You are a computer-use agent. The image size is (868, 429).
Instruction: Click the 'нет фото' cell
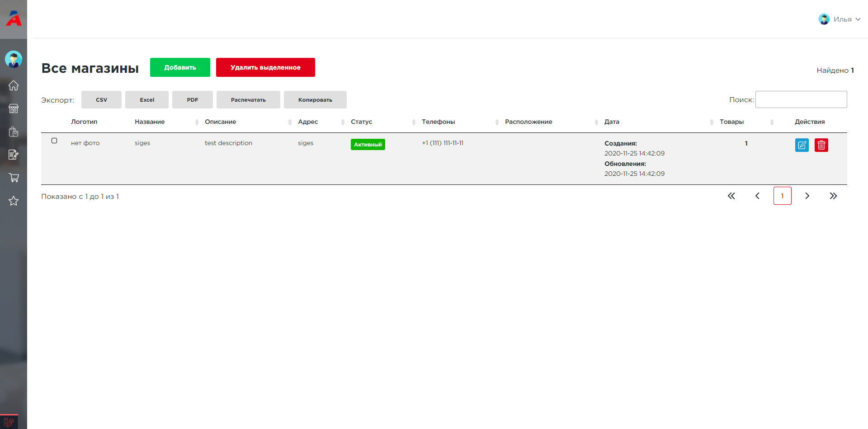[x=85, y=143]
